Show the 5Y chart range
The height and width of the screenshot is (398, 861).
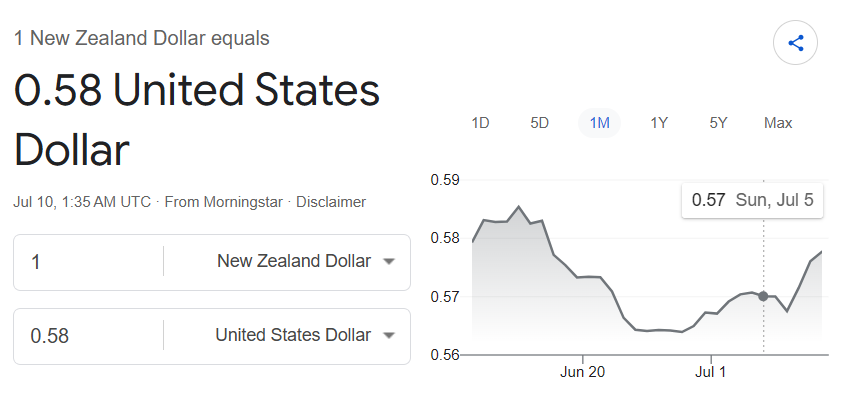(718, 123)
